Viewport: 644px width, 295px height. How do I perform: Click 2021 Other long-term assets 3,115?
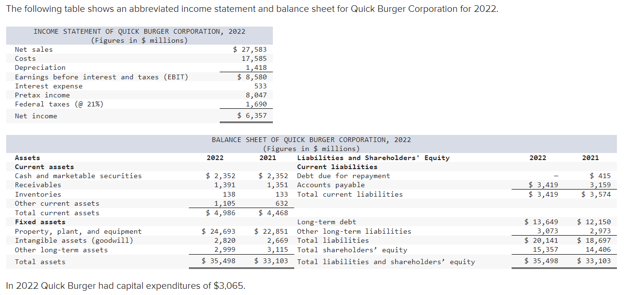point(277,250)
